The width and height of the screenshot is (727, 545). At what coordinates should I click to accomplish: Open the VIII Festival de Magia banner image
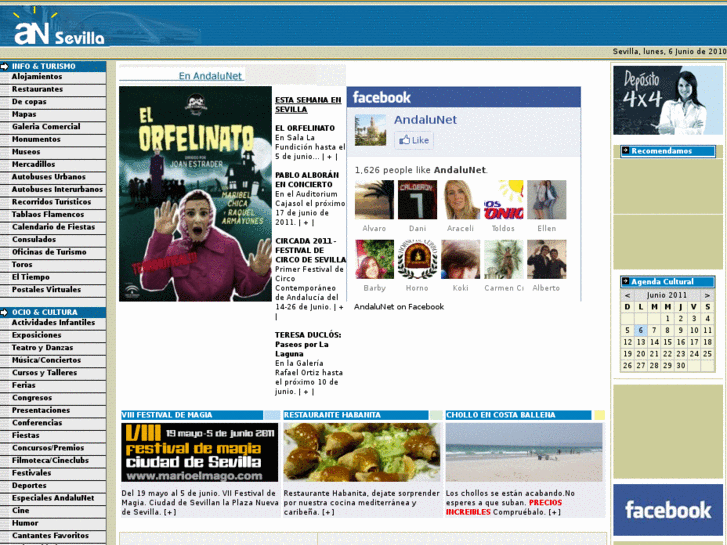tap(200, 452)
